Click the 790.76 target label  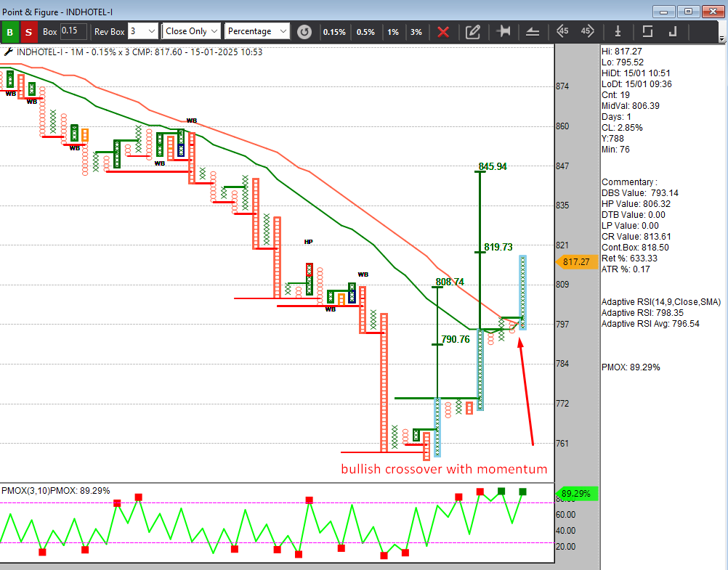click(x=456, y=339)
